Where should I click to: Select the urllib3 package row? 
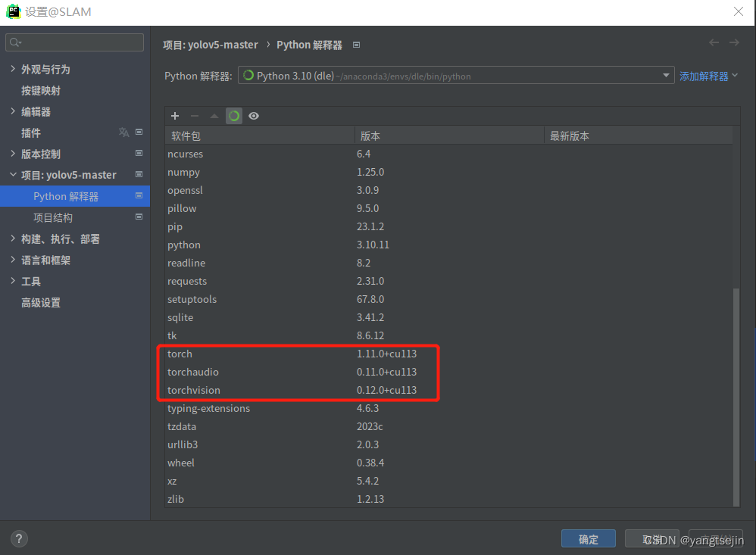click(x=448, y=444)
